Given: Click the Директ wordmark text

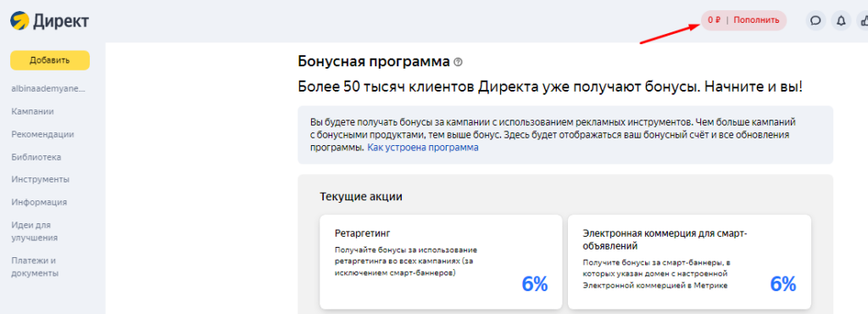Looking at the screenshot, I should tap(61, 21).
